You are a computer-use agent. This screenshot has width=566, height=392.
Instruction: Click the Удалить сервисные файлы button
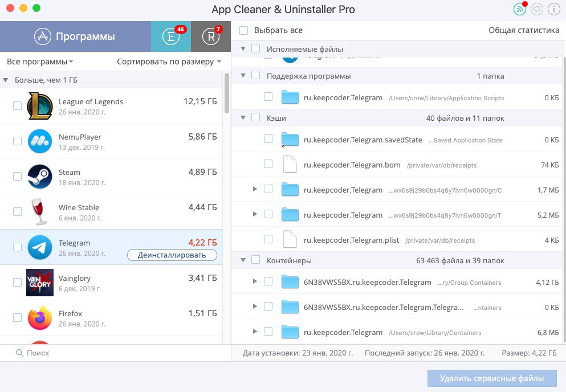(x=492, y=378)
